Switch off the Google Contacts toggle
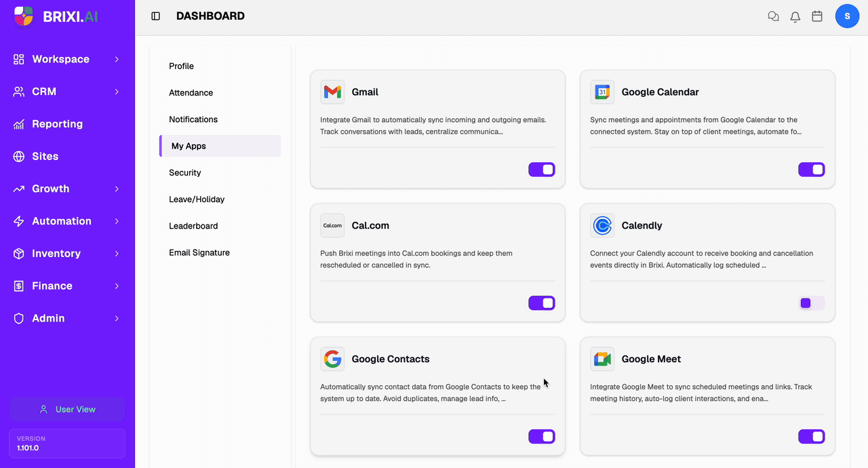 point(542,437)
